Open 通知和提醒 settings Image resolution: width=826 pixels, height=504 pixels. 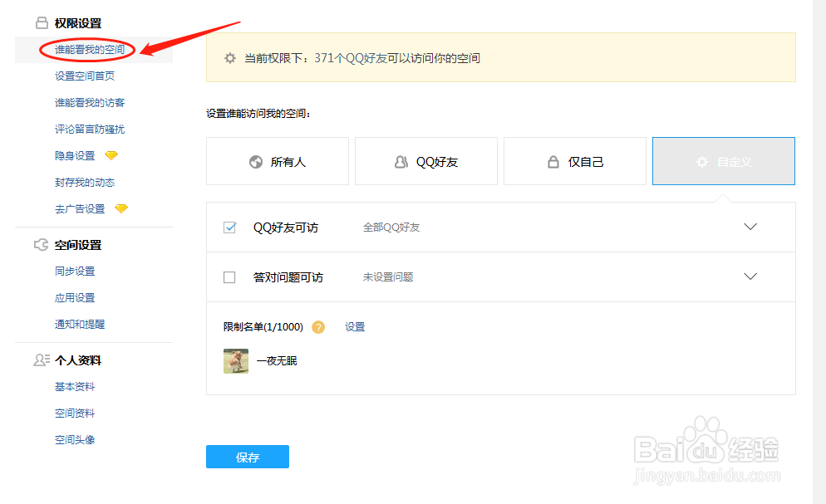(x=80, y=324)
